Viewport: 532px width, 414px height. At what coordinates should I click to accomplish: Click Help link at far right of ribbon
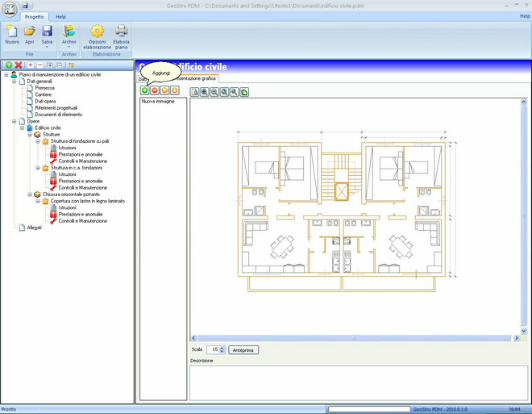tap(525, 16)
